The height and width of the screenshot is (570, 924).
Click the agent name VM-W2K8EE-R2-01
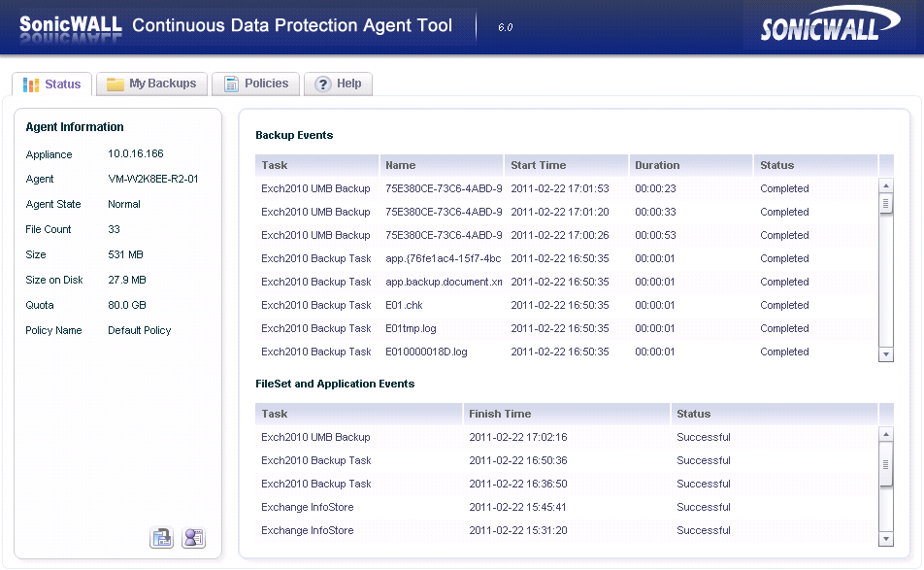[x=153, y=180]
